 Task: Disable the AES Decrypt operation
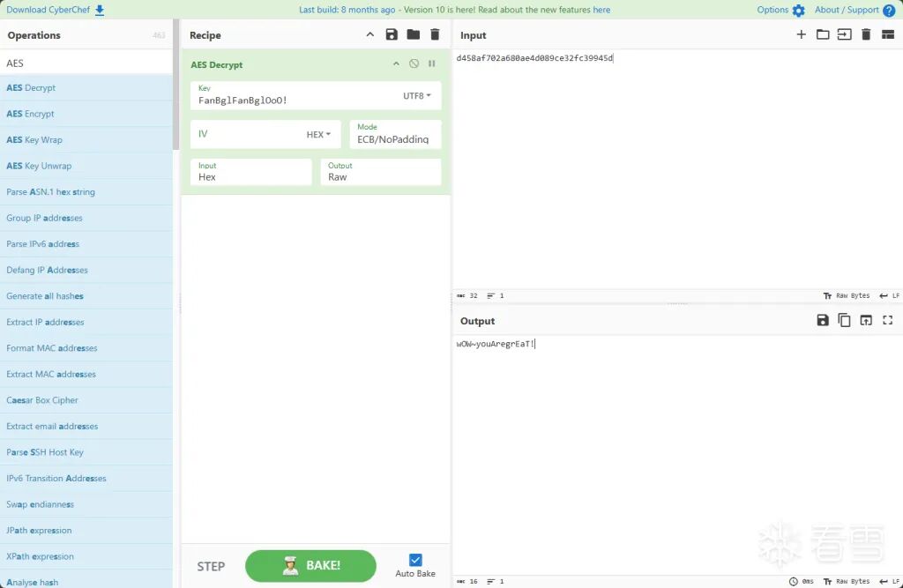413,63
